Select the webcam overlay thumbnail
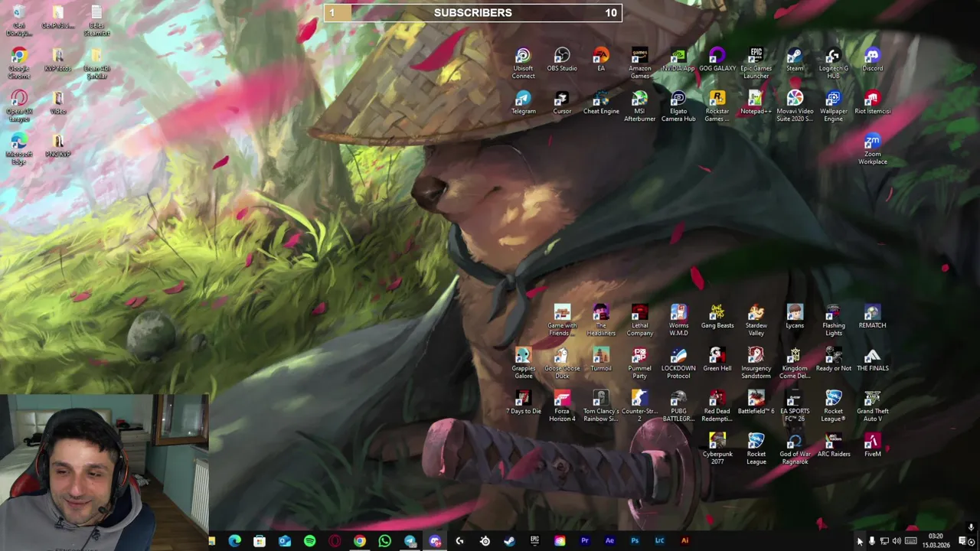This screenshot has width=980, height=551. tap(104, 472)
